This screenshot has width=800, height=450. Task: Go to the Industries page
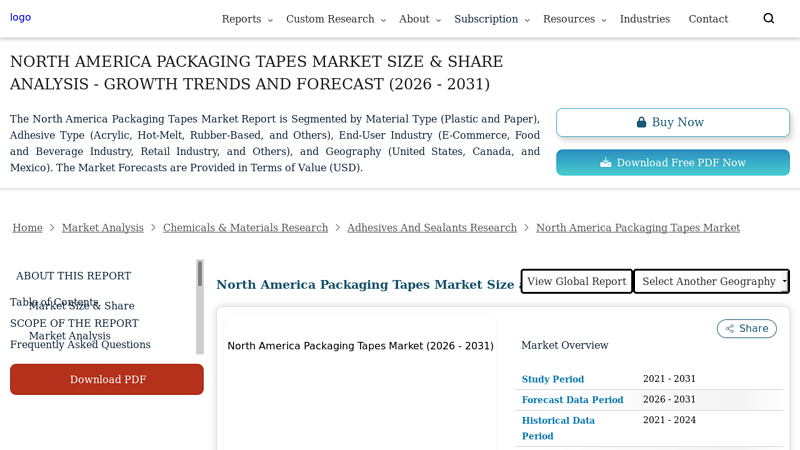pos(645,19)
